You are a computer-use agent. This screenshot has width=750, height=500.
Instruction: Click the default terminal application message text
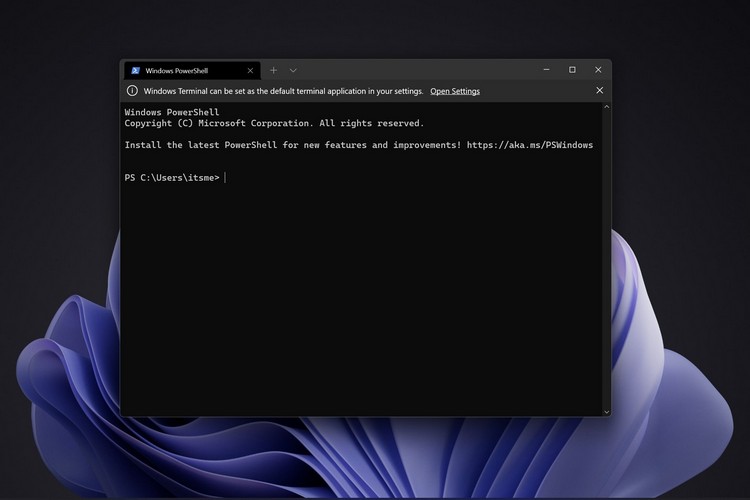pyautogui.click(x=283, y=91)
